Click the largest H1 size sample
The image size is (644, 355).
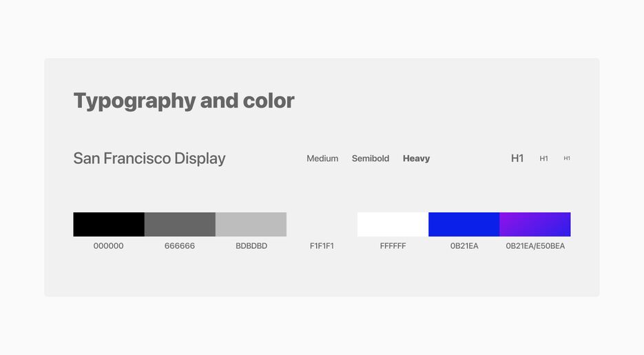[x=517, y=158]
